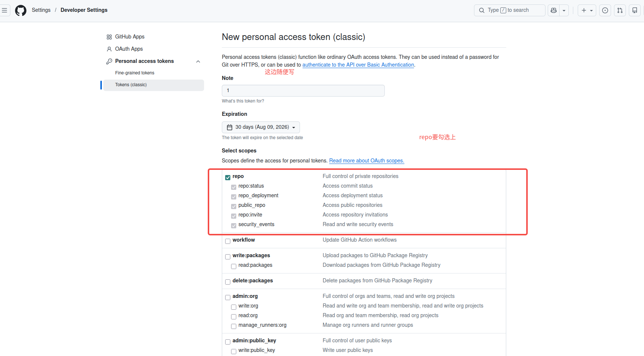Toggle the repo:invite checkbox
The image size is (644, 356).
(234, 216)
